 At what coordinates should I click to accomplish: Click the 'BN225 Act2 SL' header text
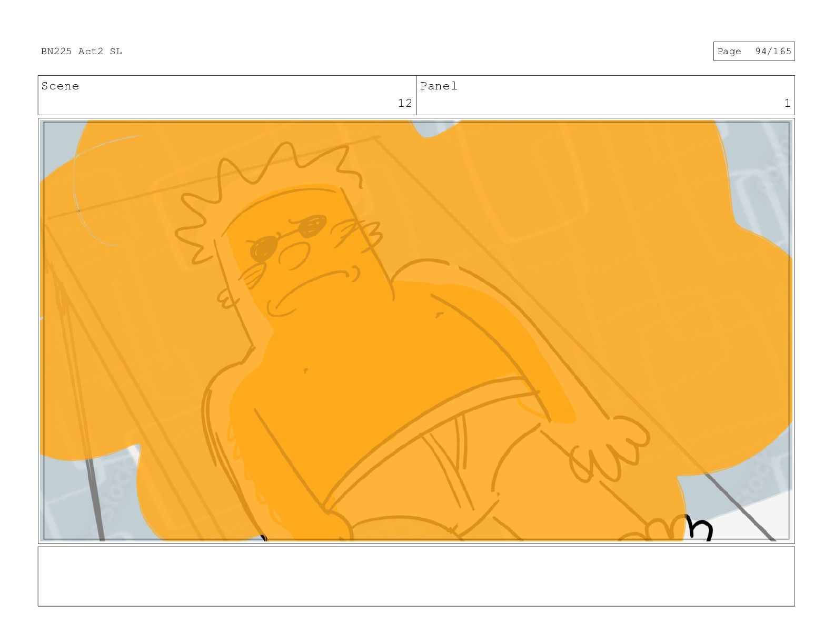pos(82,51)
